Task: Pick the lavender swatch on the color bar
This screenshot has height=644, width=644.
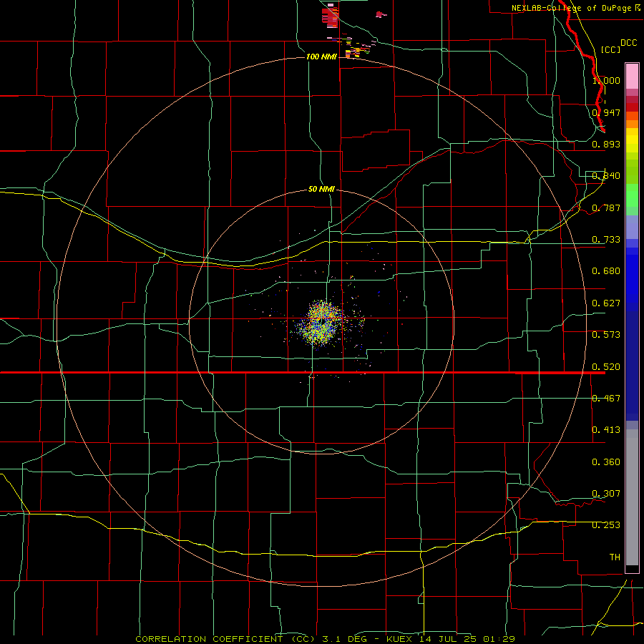Action: (x=632, y=227)
